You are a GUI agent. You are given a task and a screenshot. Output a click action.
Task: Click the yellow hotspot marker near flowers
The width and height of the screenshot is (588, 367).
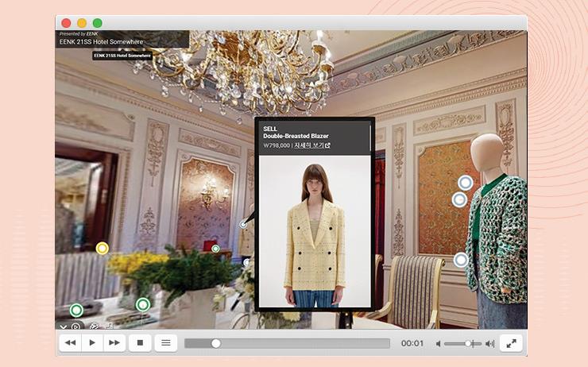(102, 249)
